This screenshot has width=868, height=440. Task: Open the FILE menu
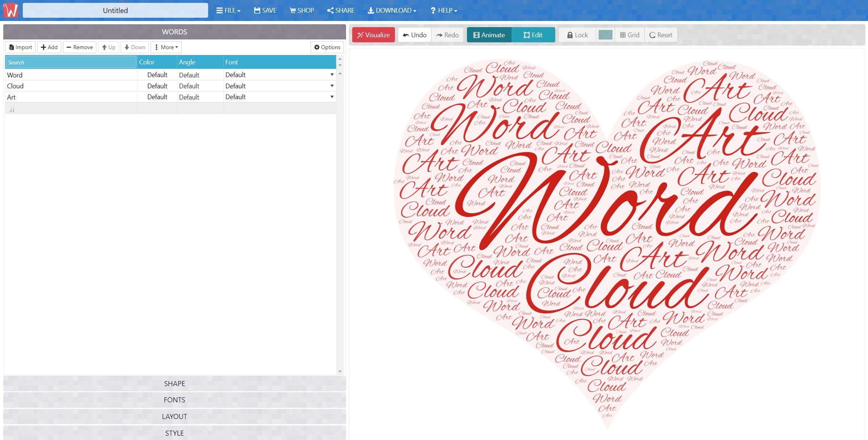click(228, 10)
